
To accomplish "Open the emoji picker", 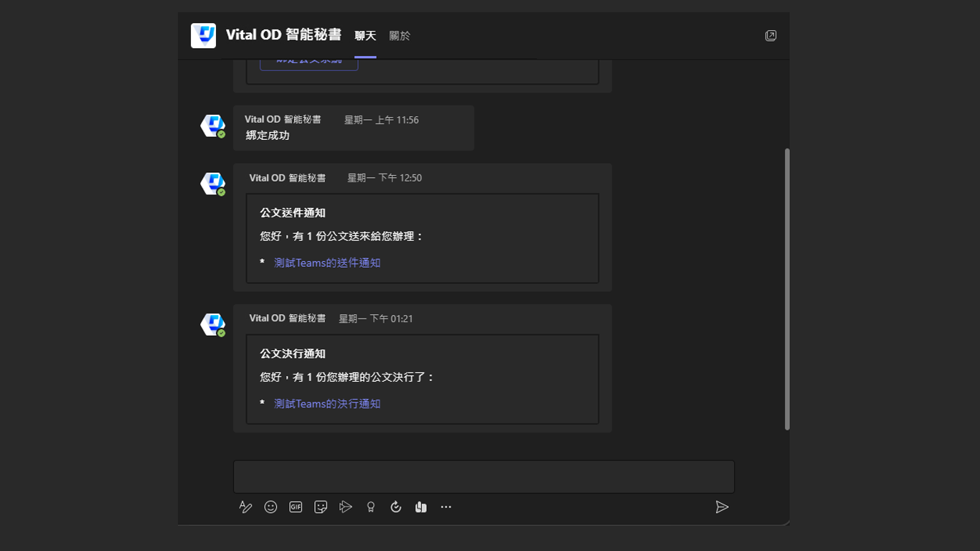I will [x=270, y=507].
